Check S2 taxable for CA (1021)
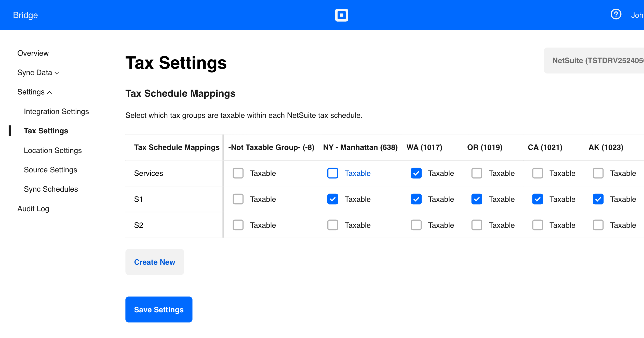644x338 pixels. 537,225
